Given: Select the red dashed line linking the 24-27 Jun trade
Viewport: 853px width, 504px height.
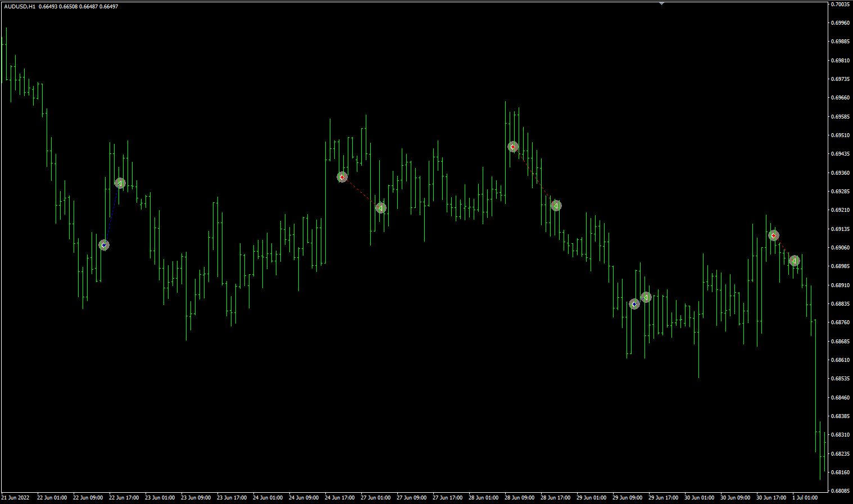Looking at the screenshot, I should coord(361,192).
